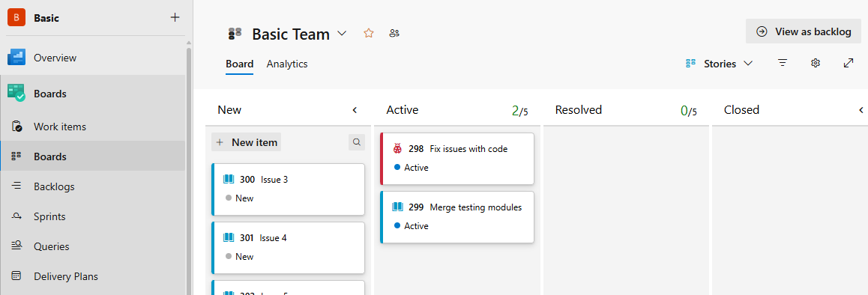This screenshot has width=868, height=295.
Task: Click the Overview icon in sidebar
Action: point(16,58)
